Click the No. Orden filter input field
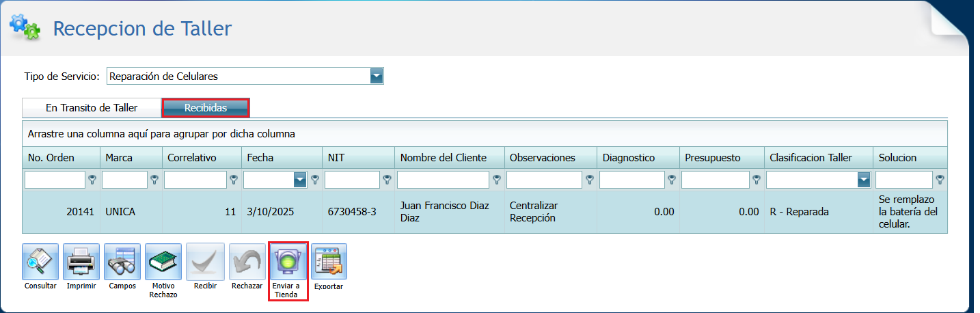 55,180
